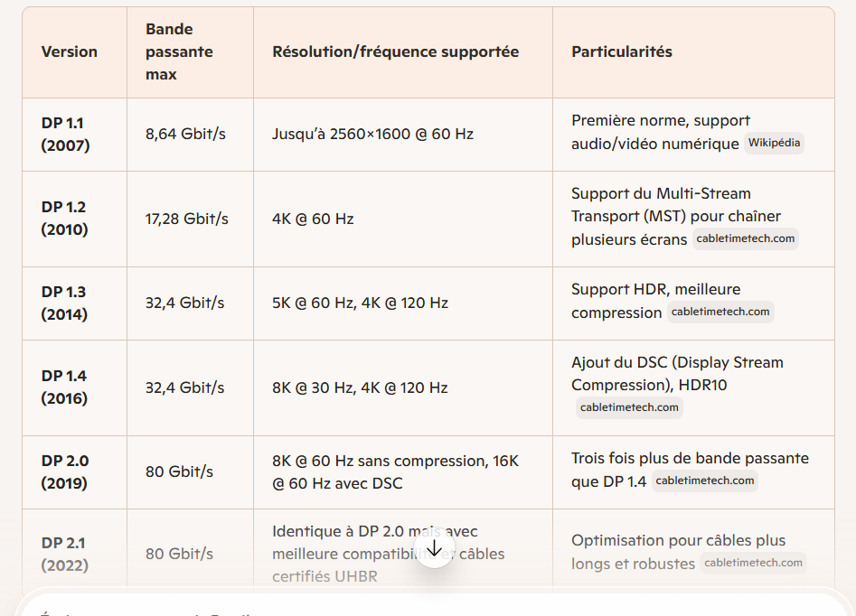856x616 pixels.
Task: Open the Wikipédia source chip
Action: pyautogui.click(x=775, y=143)
